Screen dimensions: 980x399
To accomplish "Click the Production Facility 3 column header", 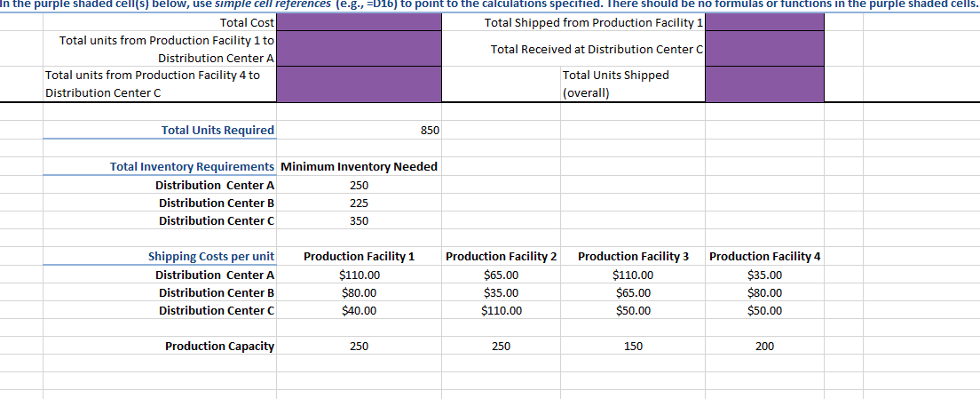I will click(633, 257).
